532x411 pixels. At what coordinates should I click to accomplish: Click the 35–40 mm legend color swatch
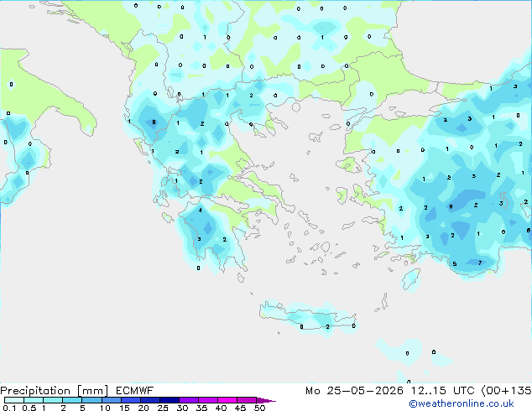207,400
